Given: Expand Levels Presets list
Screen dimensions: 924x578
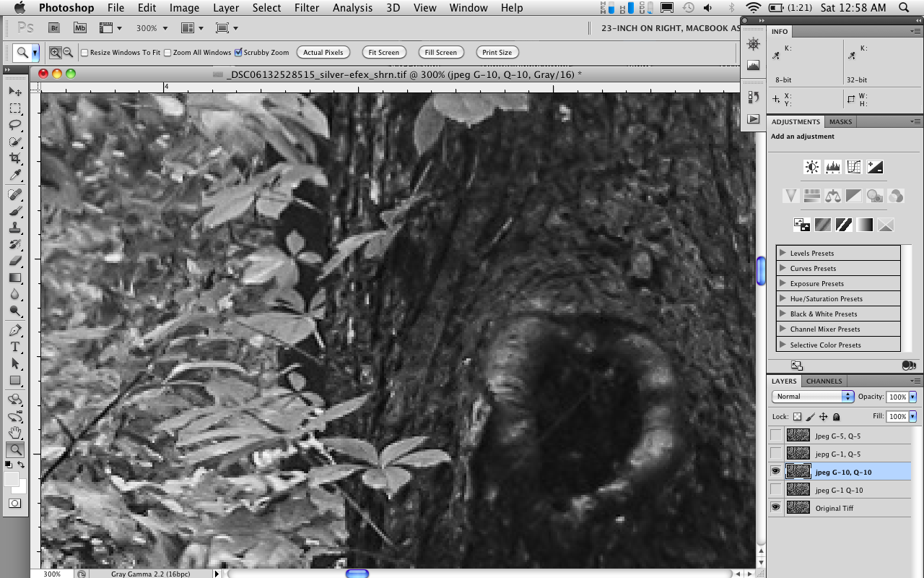Looking at the screenshot, I should click(x=783, y=253).
